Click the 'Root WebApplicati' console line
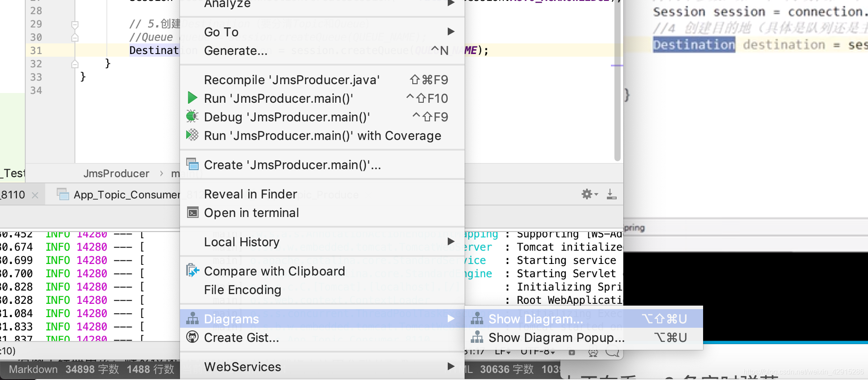Screen dimensions: 868x380 tap(570, 300)
